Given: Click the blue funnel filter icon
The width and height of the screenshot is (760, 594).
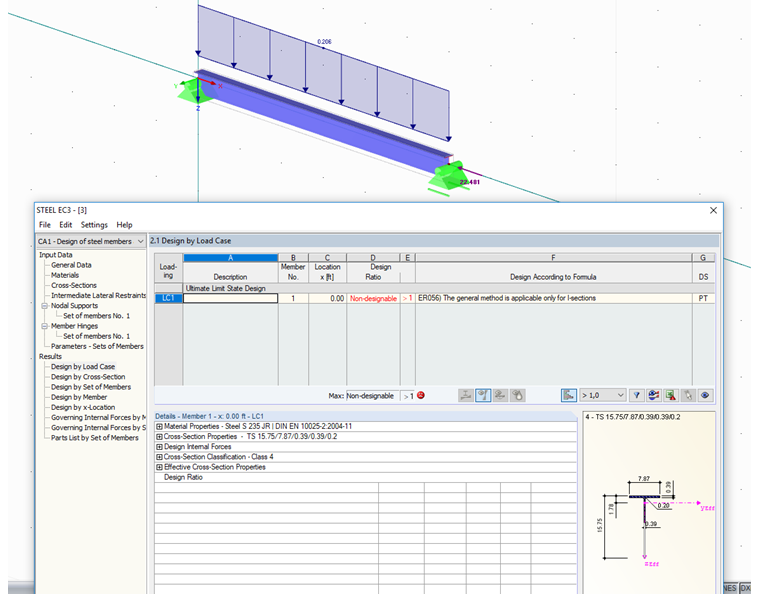Looking at the screenshot, I should [x=636, y=395].
